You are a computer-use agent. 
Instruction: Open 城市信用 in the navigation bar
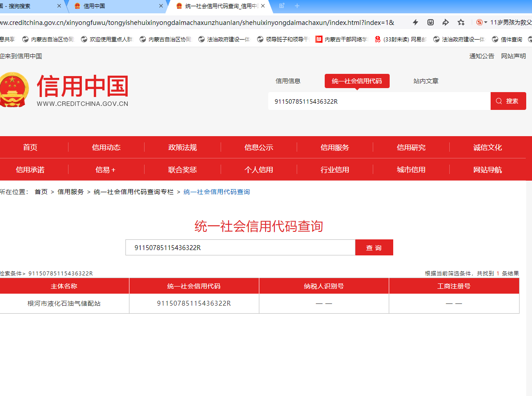[411, 170]
